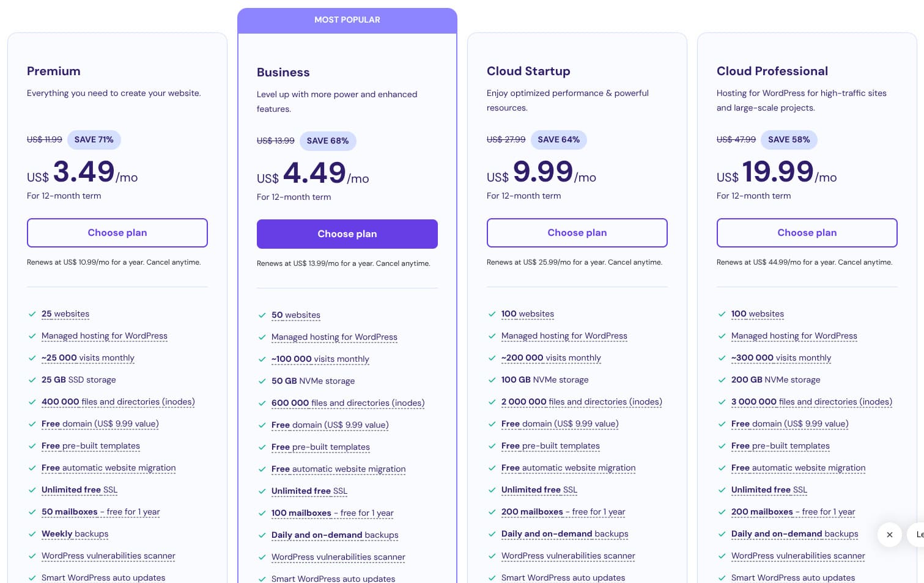The width and height of the screenshot is (924, 583).
Task: Close the chat popup with X icon
Action: click(889, 535)
